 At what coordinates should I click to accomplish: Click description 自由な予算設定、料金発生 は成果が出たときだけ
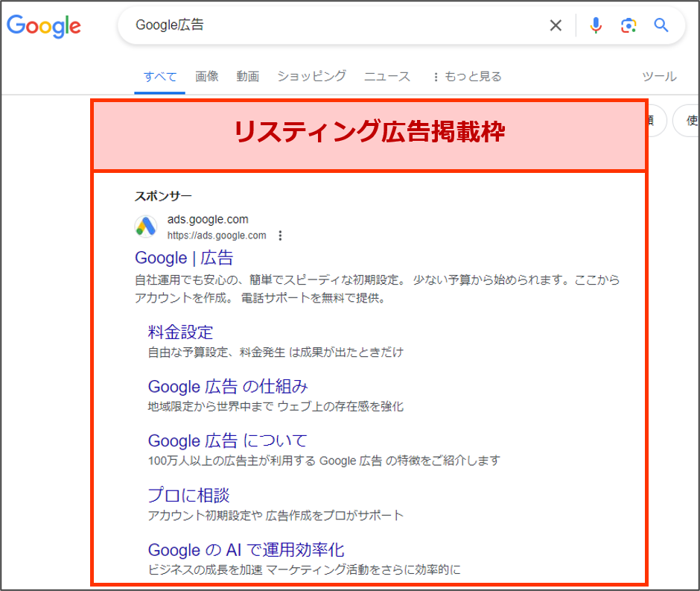coord(276,353)
